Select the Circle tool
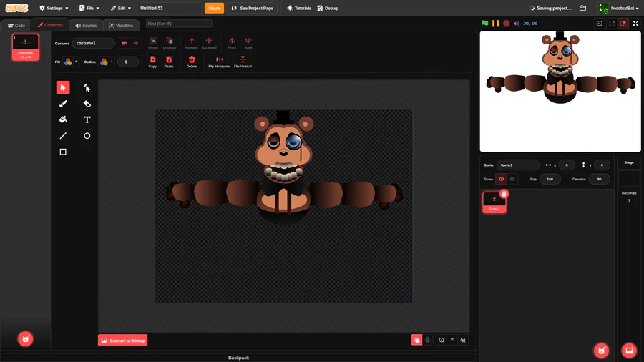644x362 pixels. point(87,136)
